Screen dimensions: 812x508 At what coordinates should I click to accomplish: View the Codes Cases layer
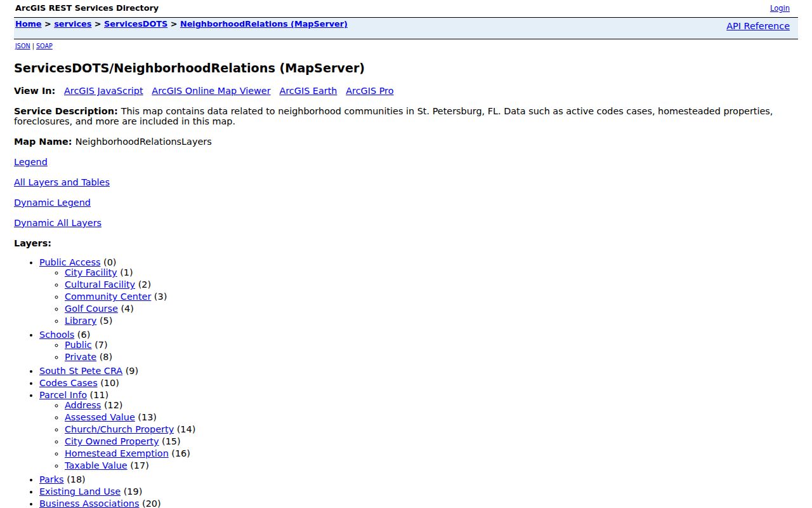(x=69, y=383)
